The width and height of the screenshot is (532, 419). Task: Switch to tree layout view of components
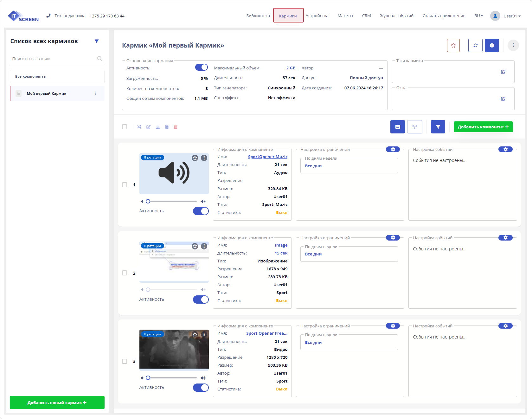(x=414, y=127)
